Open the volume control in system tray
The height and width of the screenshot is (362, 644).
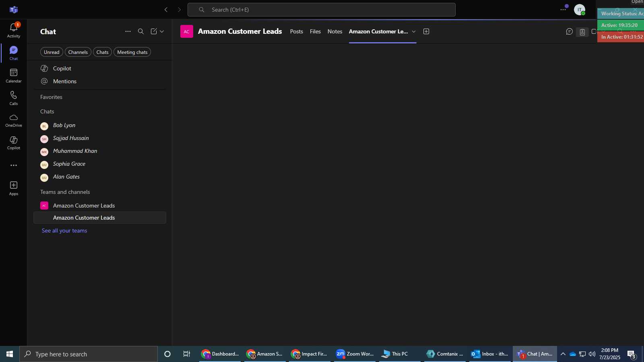coord(592,354)
